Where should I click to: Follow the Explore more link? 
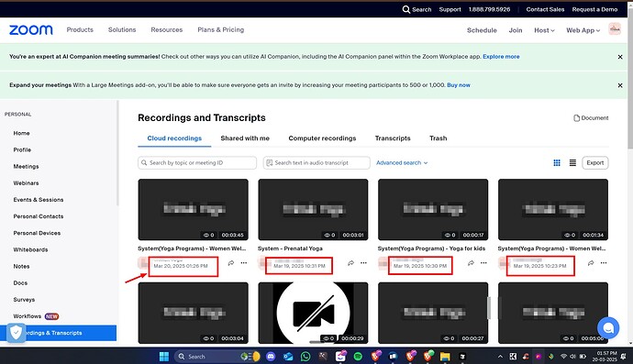coord(501,57)
